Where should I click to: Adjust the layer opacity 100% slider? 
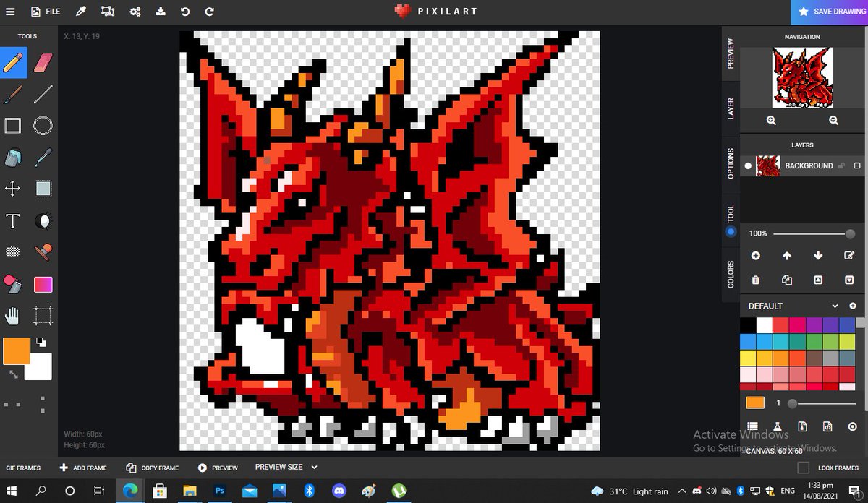click(x=814, y=233)
